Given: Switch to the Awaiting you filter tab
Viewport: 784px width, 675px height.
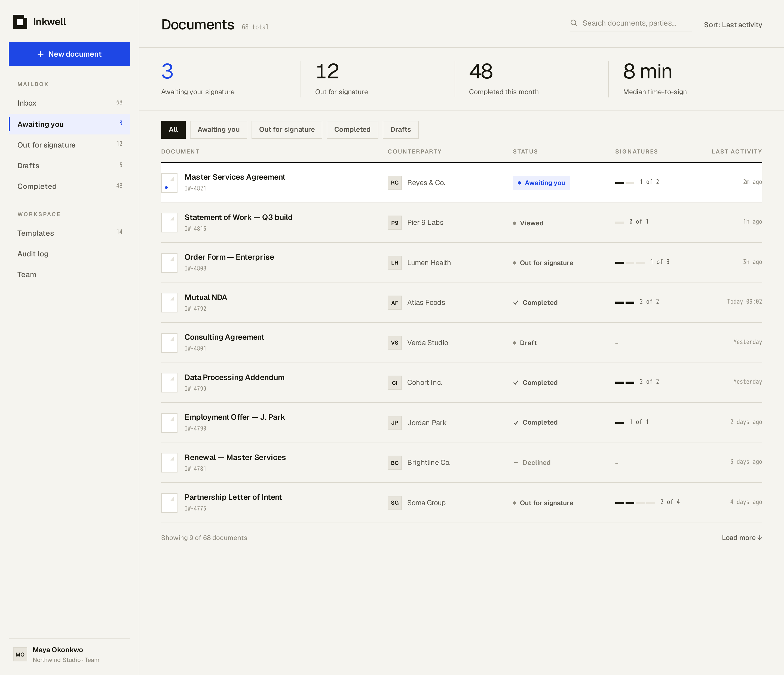Looking at the screenshot, I should (218, 130).
